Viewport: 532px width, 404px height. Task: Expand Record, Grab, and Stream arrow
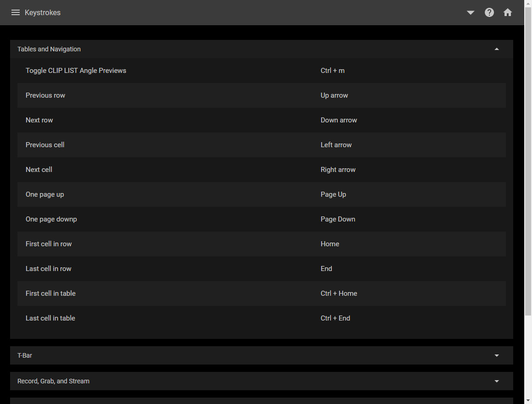[x=497, y=381]
